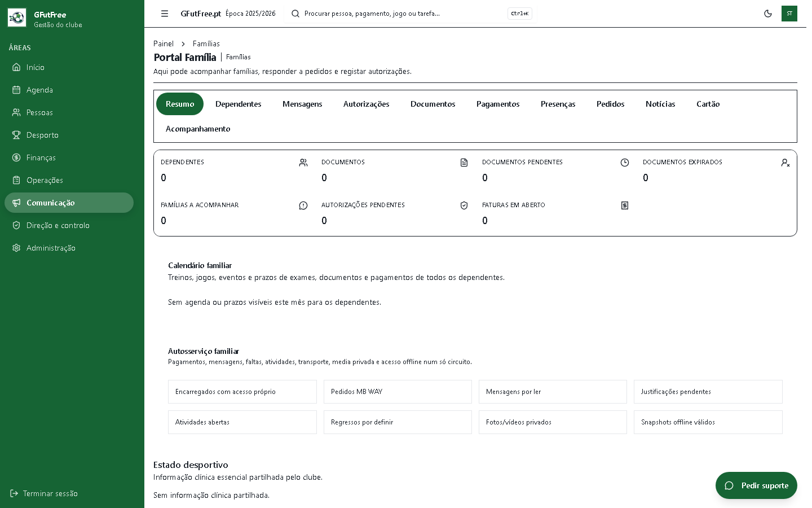Screen dimensions: 812x508
Task: Click the Documentos Expirados user icon
Action: click(785, 163)
